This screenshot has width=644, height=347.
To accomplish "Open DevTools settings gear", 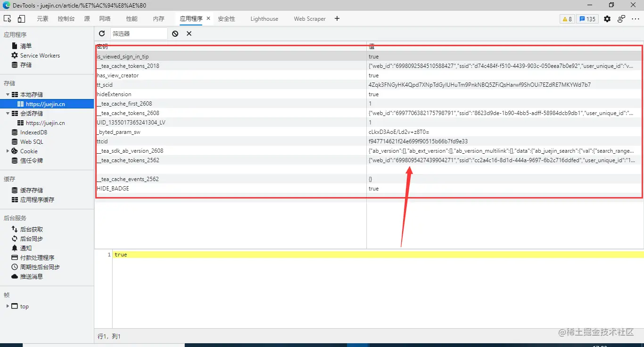I will (x=607, y=19).
